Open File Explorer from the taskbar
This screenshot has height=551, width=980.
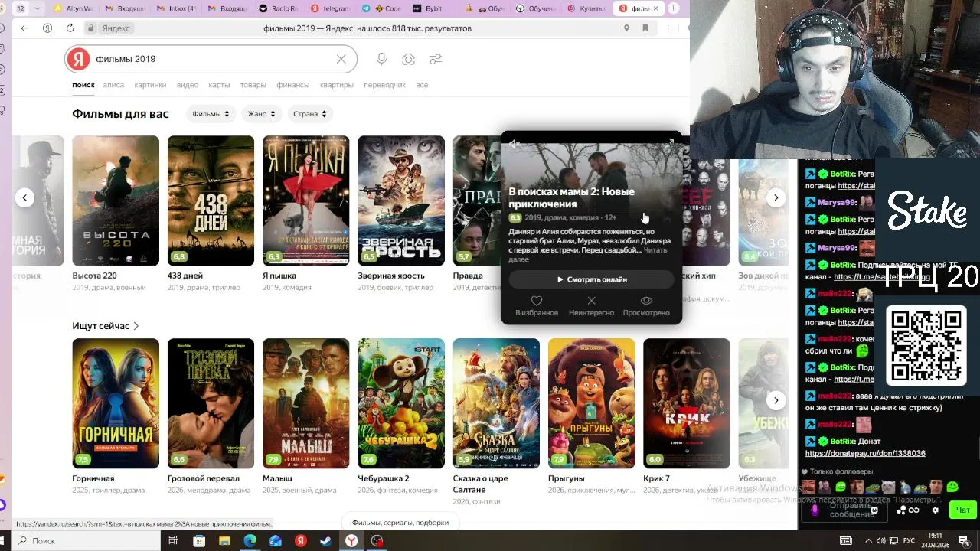[x=224, y=541]
